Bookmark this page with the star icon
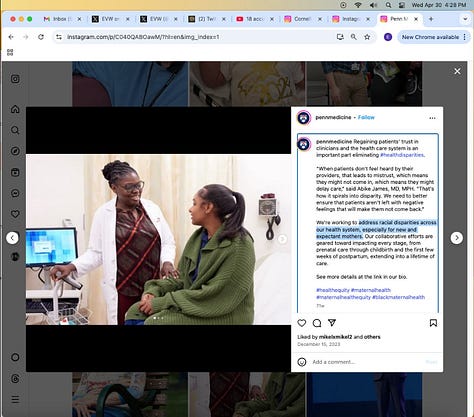The width and height of the screenshot is (474, 417). tap(367, 37)
